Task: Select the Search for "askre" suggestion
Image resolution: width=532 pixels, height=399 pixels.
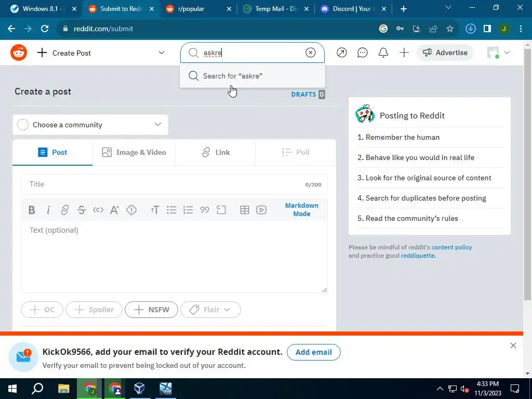Action: (x=252, y=76)
